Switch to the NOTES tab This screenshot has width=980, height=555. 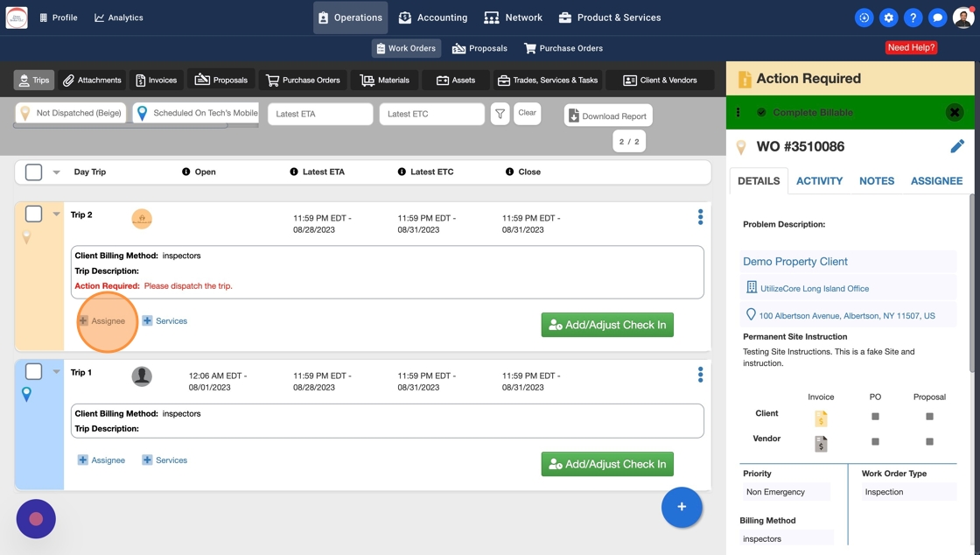pyautogui.click(x=876, y=180)
